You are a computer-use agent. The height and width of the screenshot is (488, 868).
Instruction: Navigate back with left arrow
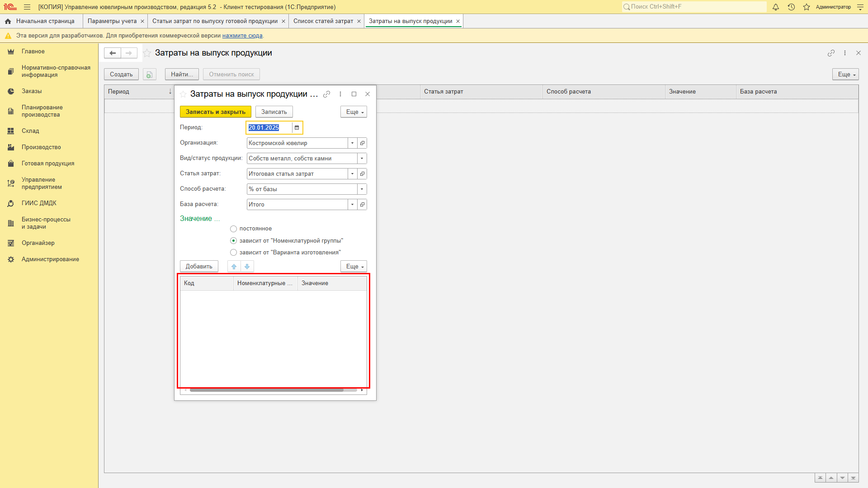click(x=113, y=53)
